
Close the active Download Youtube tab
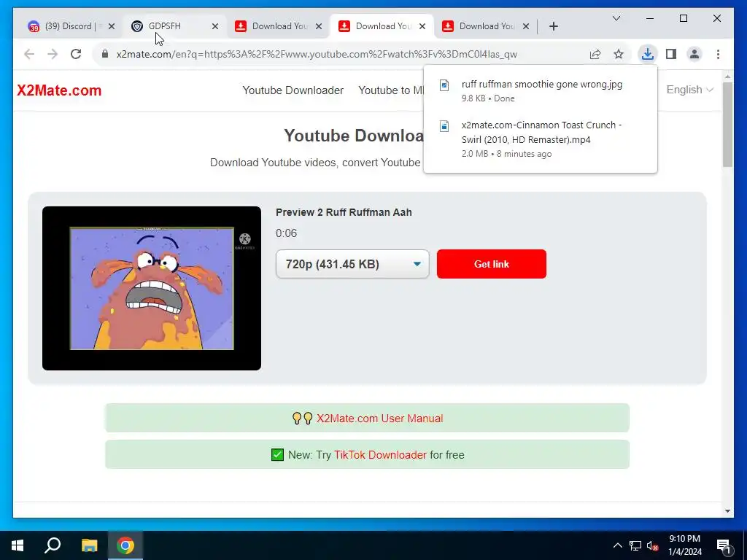pos(422,26)
